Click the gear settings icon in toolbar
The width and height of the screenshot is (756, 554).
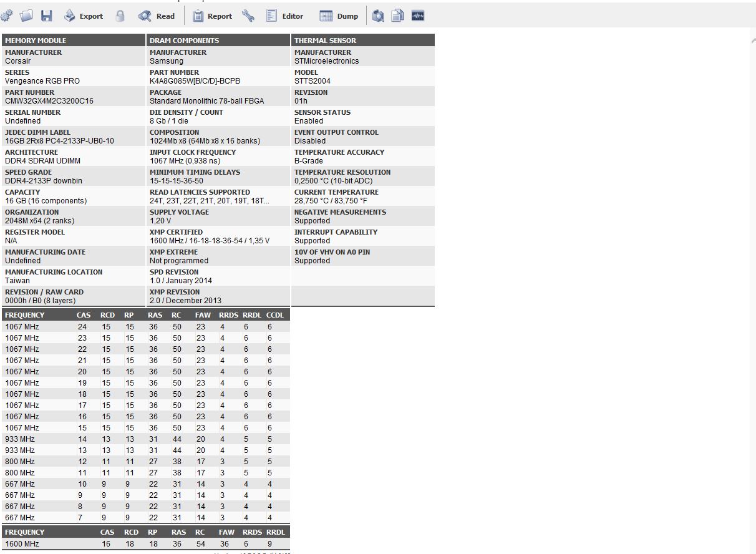click(x=6, y=16)
